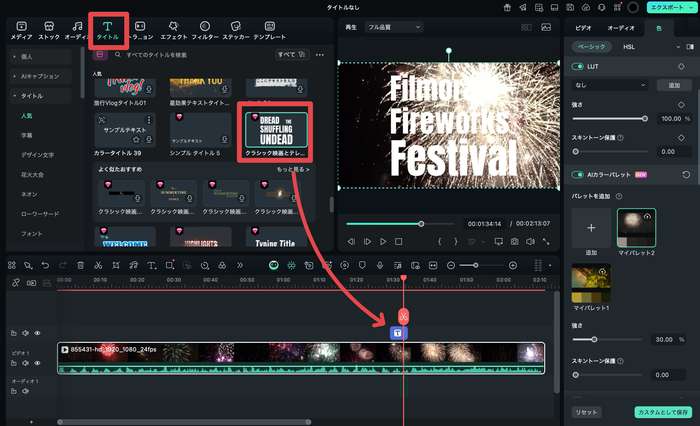Viewport: 700px width, 426px height.
Task: Click the undo icon in timeline toolbar
Action: 45,265
